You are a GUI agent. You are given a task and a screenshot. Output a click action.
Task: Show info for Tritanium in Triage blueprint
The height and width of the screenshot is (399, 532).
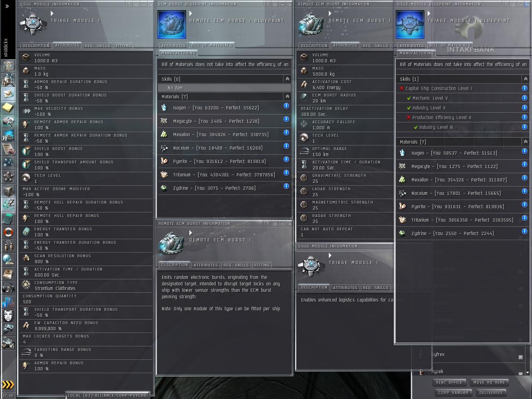[525, 218]
